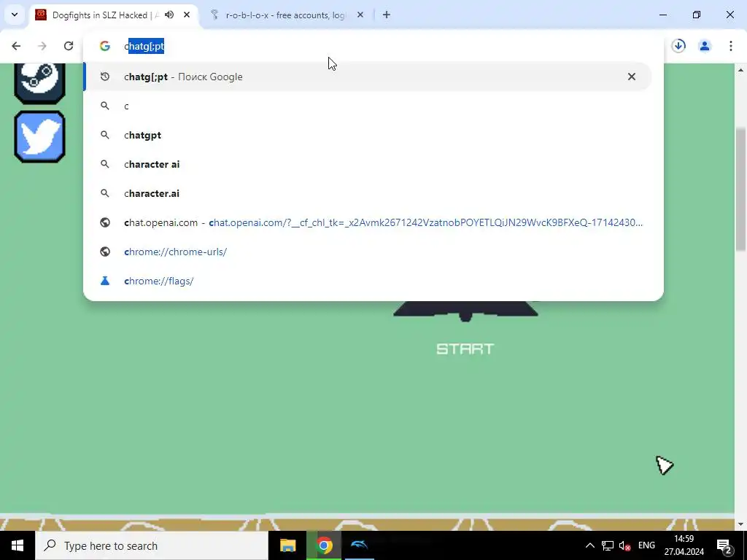Choose the 'character.ai' search suggestion
Screen dimensions: 747x560
coord(368,193)
